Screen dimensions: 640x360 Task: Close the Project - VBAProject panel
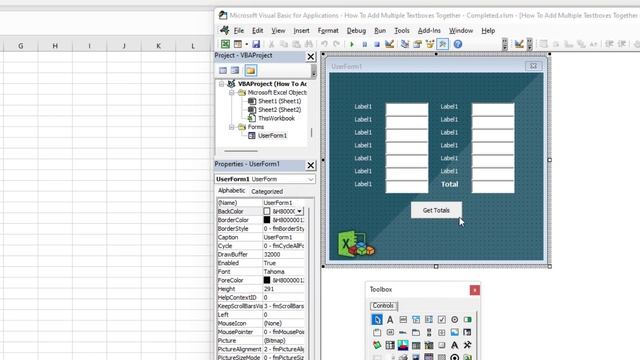coord(311,57)
